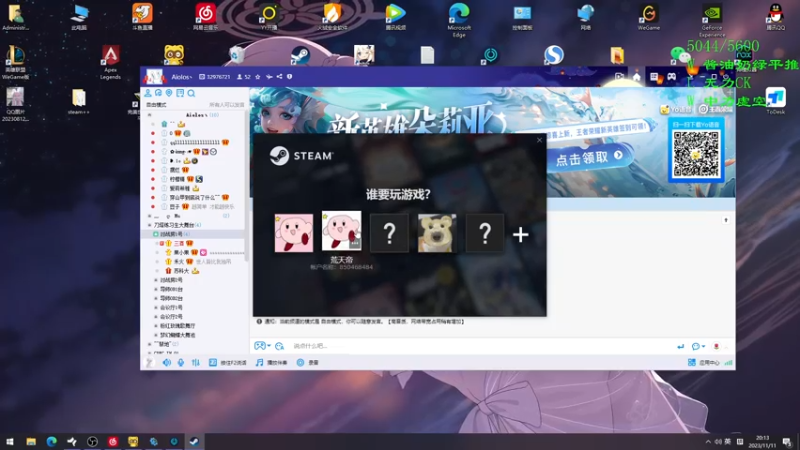The height and width of the screenshot is (450, 800).
Task: Open the 会议厅1号 channel
Action: (x=171, y=308)
